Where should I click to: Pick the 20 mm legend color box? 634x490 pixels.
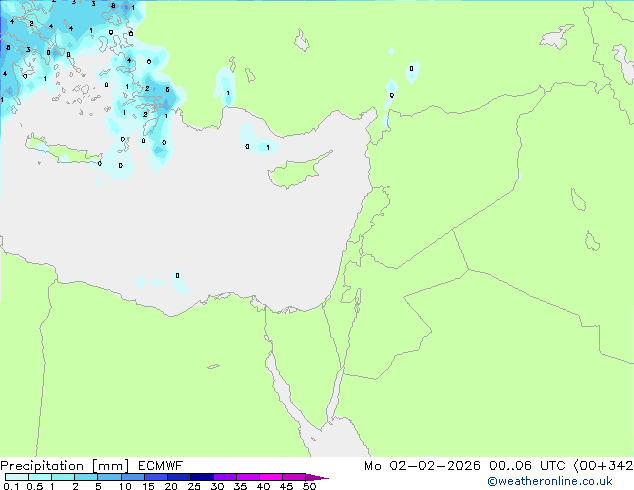pos(178,477)
